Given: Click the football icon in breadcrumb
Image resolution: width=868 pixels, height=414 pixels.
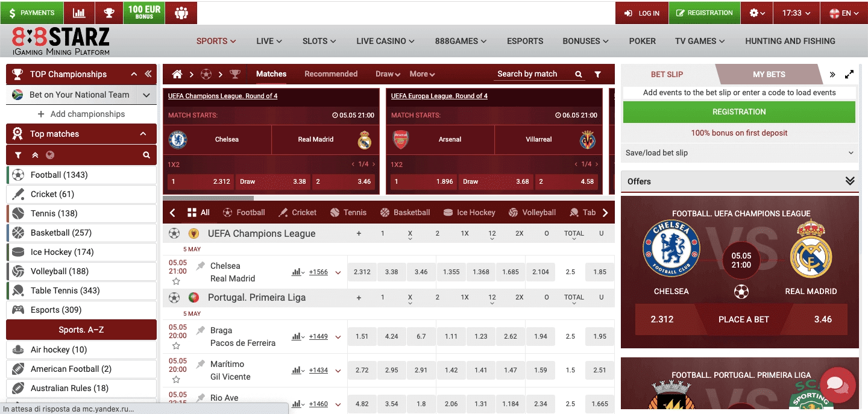Looking at the screenshot, I should (206, 74).
